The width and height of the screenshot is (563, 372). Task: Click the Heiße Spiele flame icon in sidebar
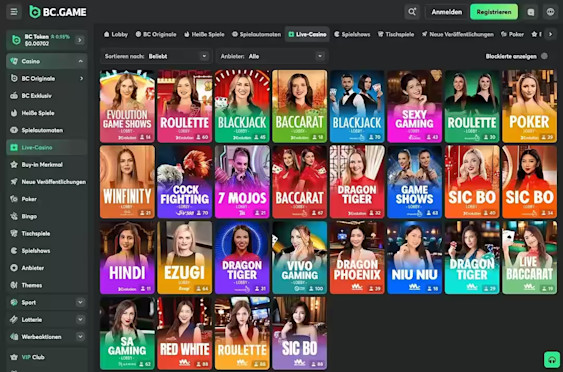coord(14,113)
